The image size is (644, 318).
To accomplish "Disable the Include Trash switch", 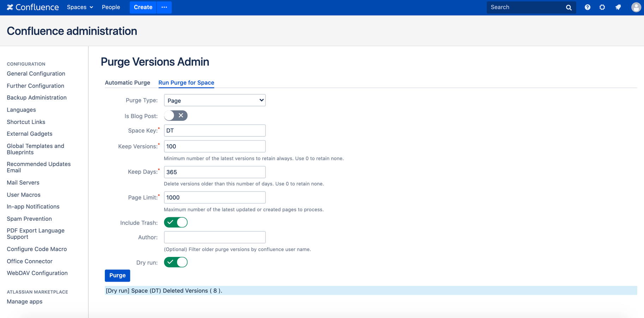I will pos(176,222).
